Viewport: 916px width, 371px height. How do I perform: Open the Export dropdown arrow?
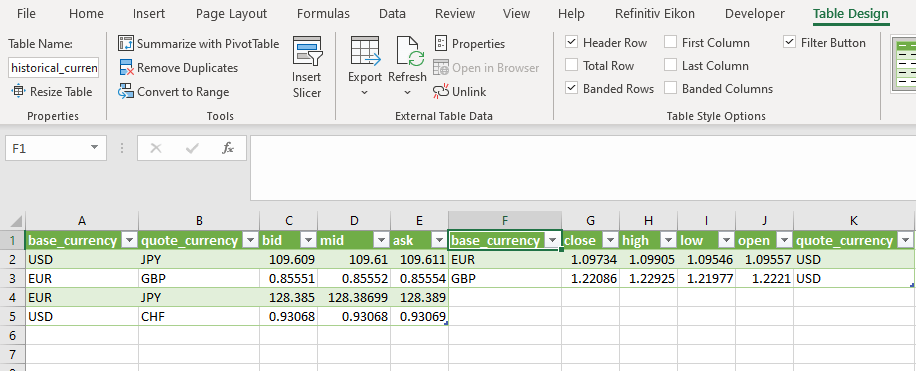(x=365, y=92)
